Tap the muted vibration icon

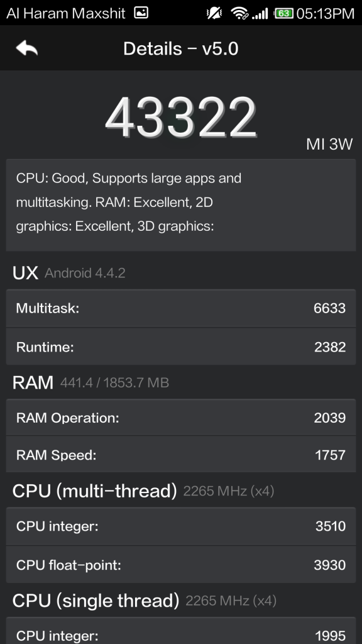click(215, 12)
